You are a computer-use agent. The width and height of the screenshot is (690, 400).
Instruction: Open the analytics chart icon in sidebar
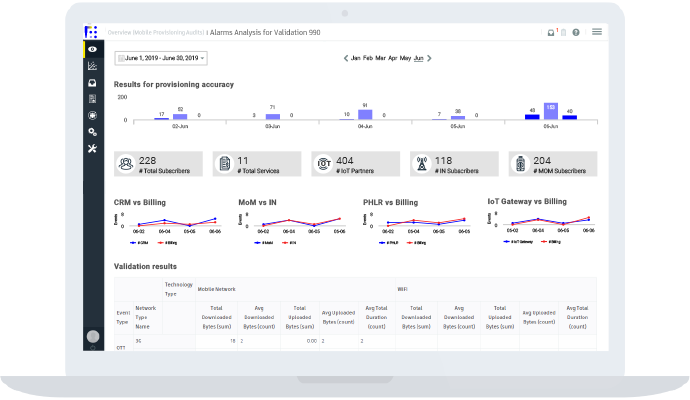(92, 66)
